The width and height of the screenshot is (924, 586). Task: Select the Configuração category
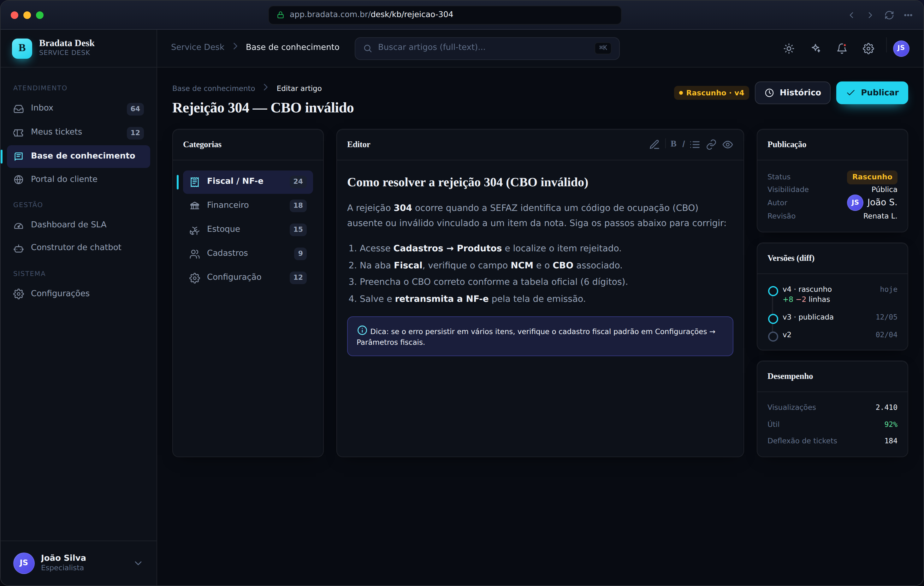click(x=248, y=277)
